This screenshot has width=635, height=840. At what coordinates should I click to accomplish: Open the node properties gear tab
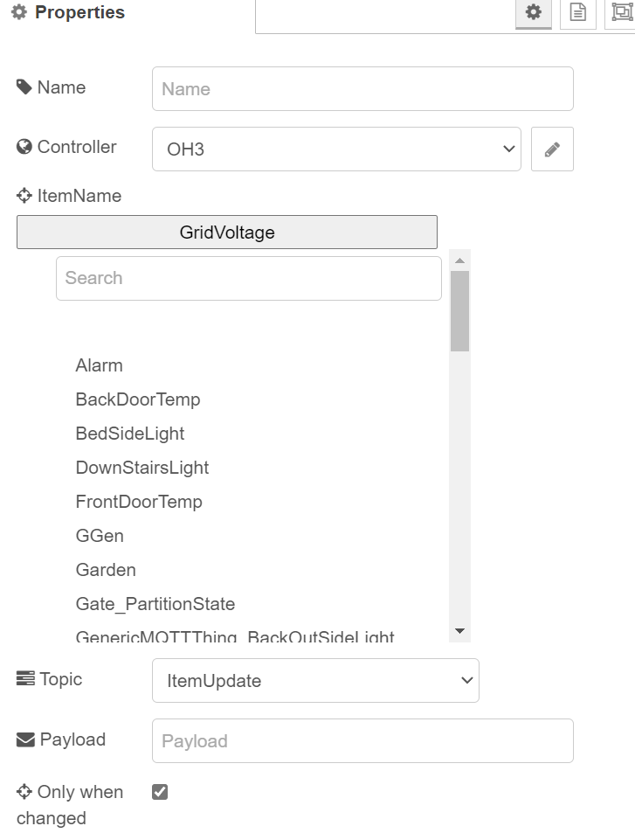click(533, 13)
